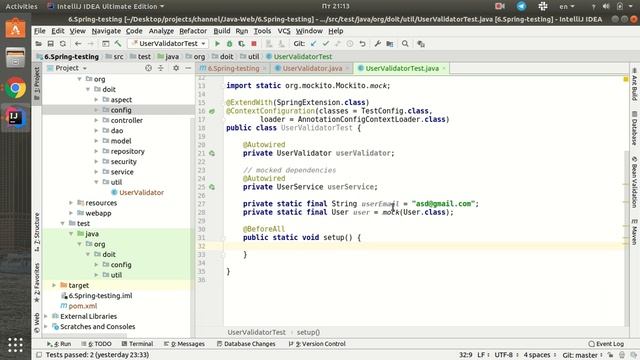Click the gutter icon on line 16
Screen dimensions: 640x360
212,111
